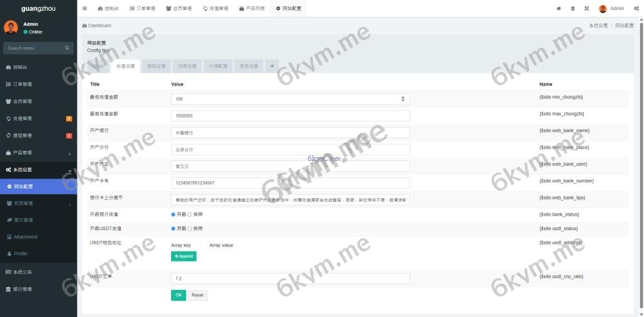
Task: Focus the USDT汇率 input showing 7.2
Action: 291,279
